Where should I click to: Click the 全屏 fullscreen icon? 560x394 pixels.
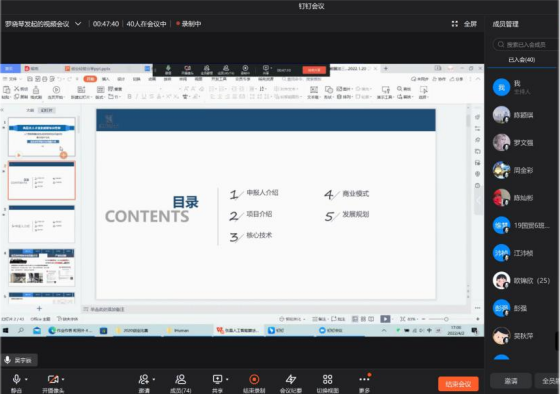tap(455, 24)
